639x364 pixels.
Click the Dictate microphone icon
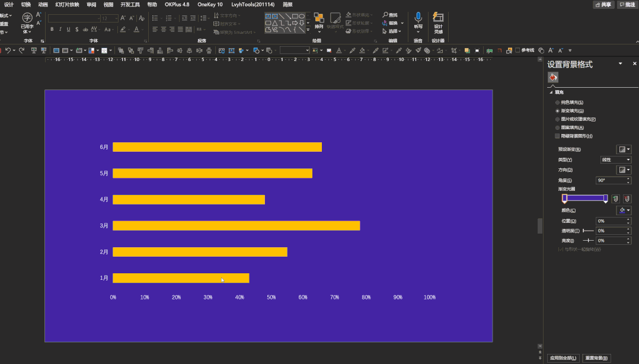418,18
